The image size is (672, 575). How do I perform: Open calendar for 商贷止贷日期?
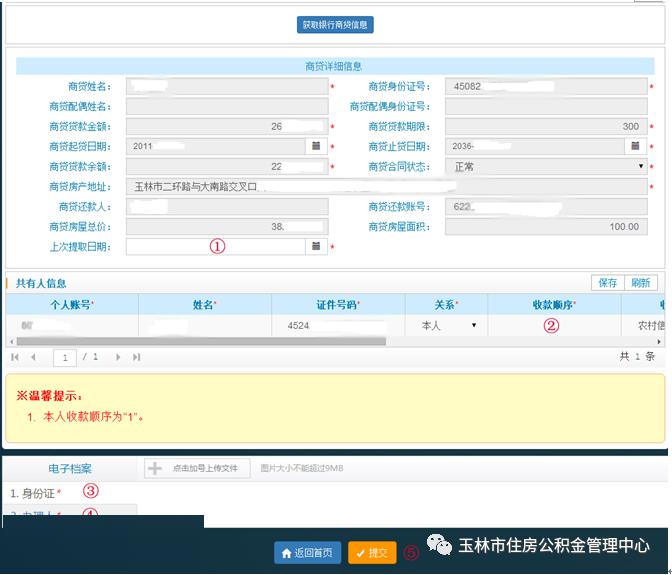tap(635, 147)
